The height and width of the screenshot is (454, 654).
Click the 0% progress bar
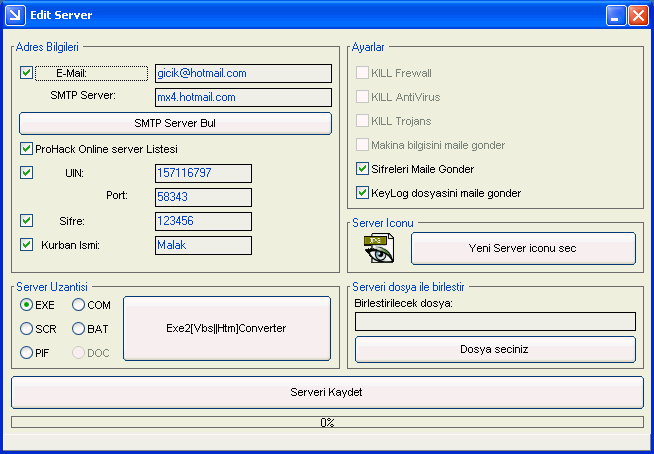pos(327,422)
